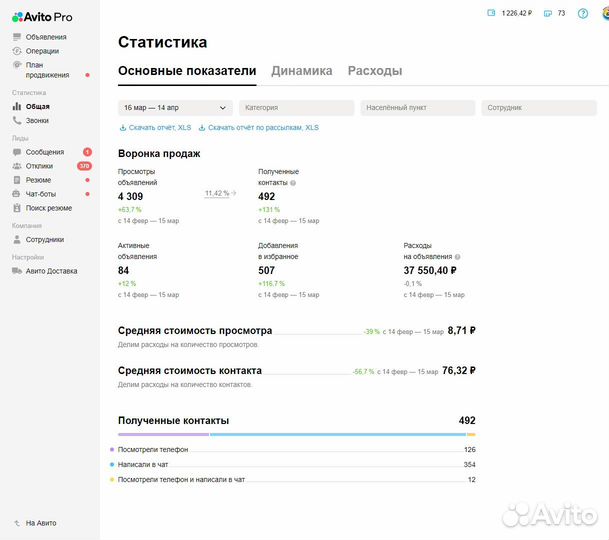Click download icon beside Скачать отчёт, XLS
The height and width of the screenshot is (540, 609).
[x=123, y=128]
